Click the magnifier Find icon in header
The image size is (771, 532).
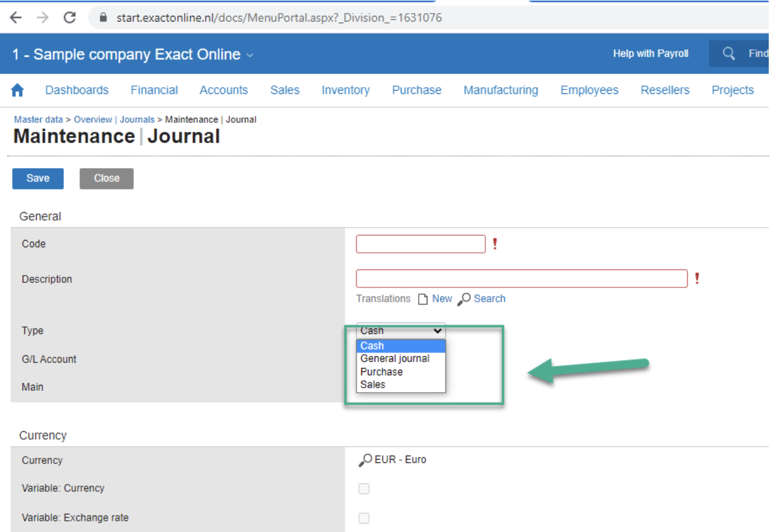pos(729,53)
